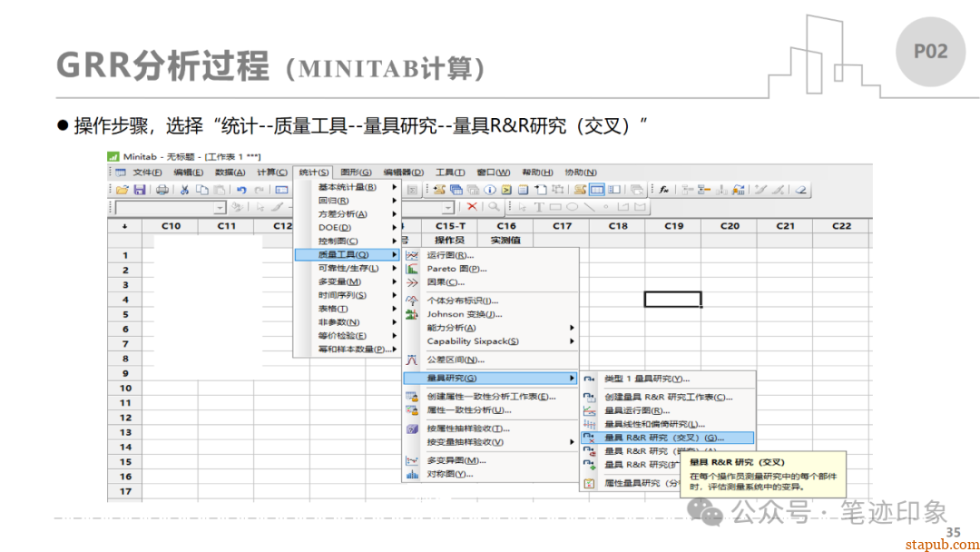Click the Copy toolbar icon

[201, 190]
